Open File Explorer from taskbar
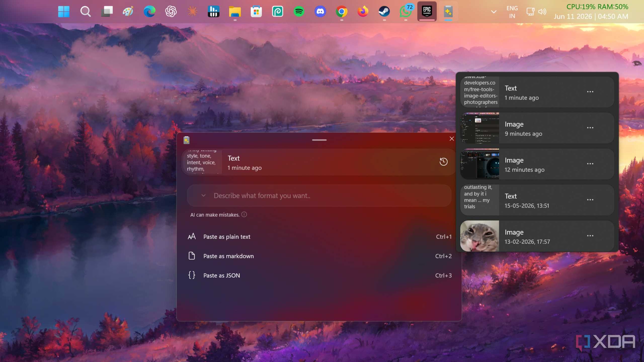 pos(235,12)
